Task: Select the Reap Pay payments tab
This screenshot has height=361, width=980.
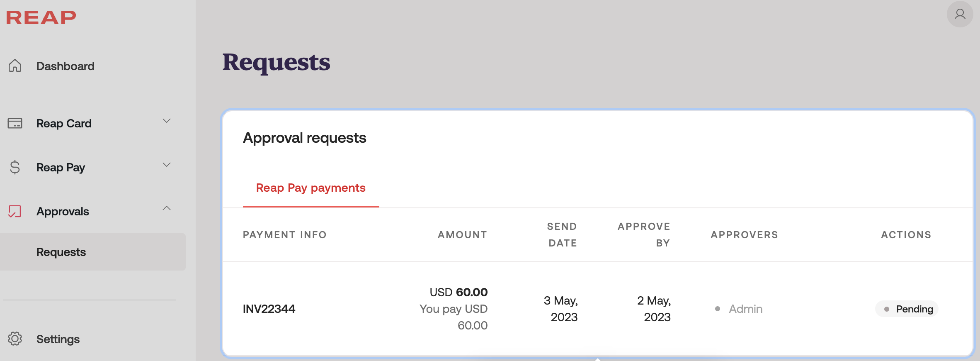Action: (310, 188)
